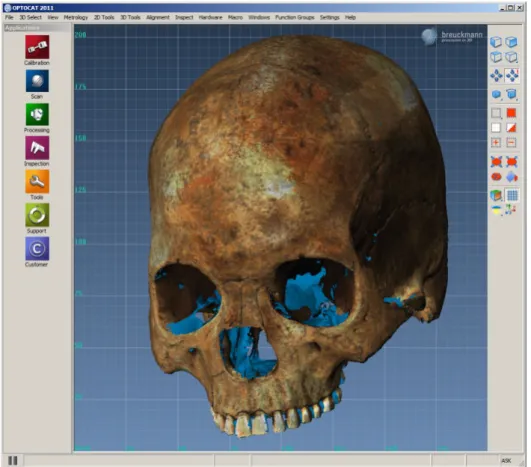Open the Function Groups menu
This screenshot has width=531, height=467.
[x=295, y=17]
